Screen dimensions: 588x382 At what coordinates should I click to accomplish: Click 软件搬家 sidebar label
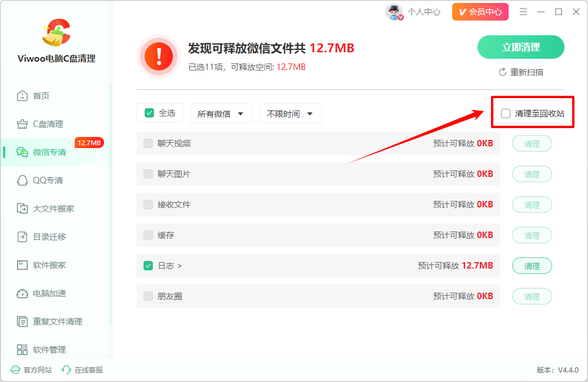pos(49,265)
